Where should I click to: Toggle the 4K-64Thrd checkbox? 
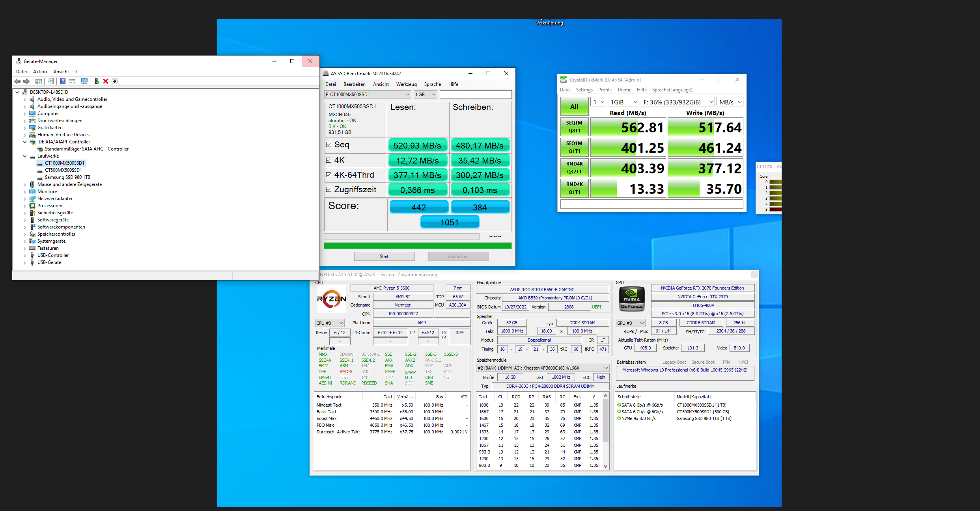point(329,175)
